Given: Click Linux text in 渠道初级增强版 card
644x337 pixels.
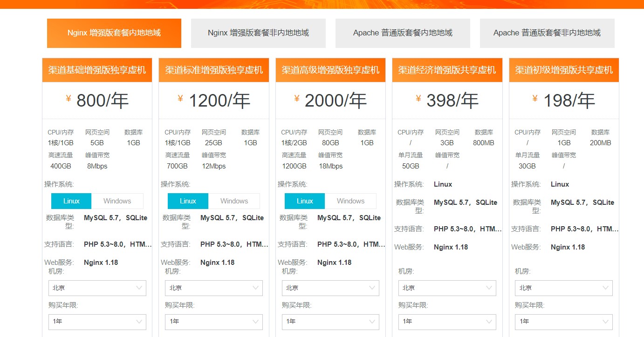Looking at the screenshot, I should click(560, 184).
